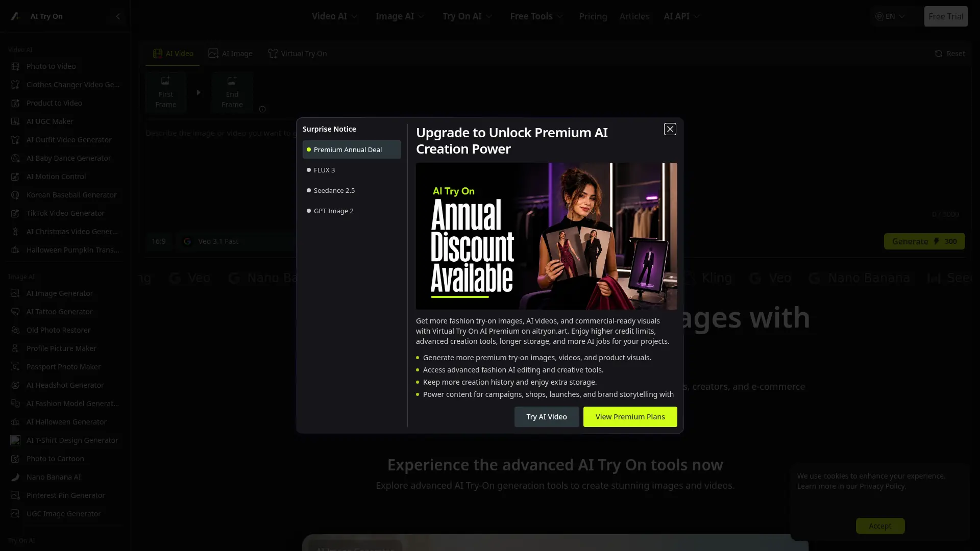Click the AI T-Shirt Design Generator thumbnail icon
This screenshot has width=980, height=551.
[x=15, y=440]
